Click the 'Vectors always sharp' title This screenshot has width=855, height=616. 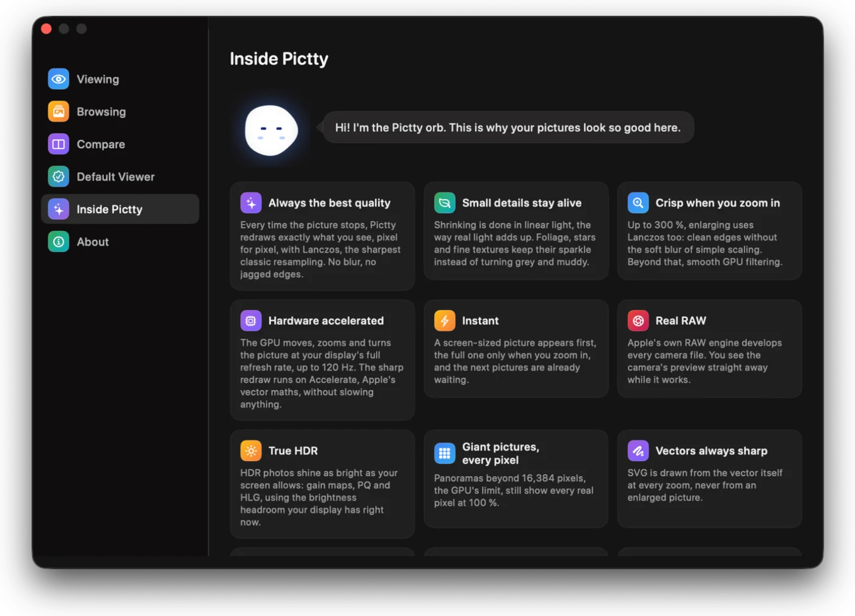(711, 451)
